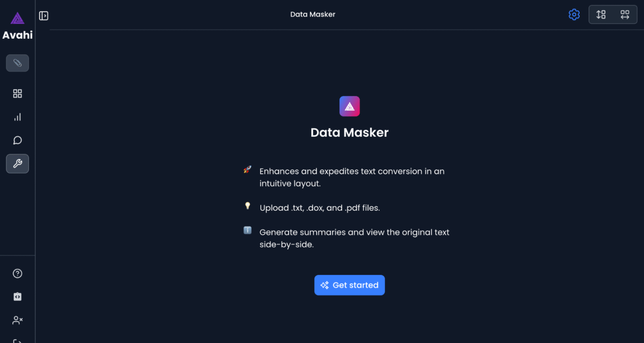Viewport: 644px width, 343px height.
Task: Open the help question mark icon
Action: 17,273
